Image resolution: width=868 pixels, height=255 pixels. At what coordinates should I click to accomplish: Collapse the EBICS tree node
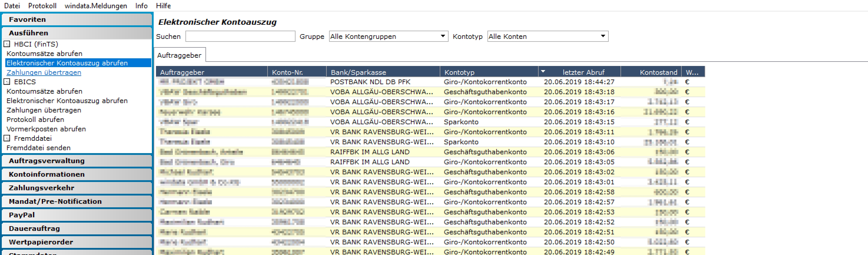pos(7,82)
